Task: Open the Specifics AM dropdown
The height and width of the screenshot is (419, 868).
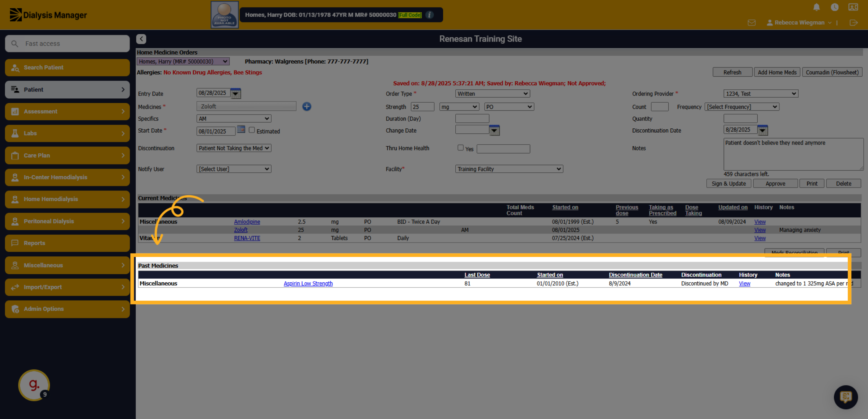Action: coord(234,119)
